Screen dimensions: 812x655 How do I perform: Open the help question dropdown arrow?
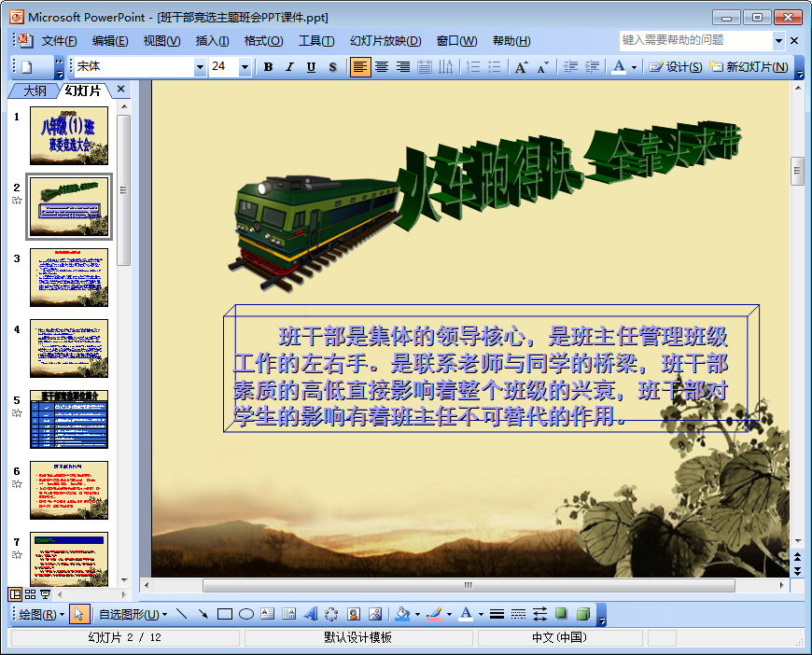778,40
